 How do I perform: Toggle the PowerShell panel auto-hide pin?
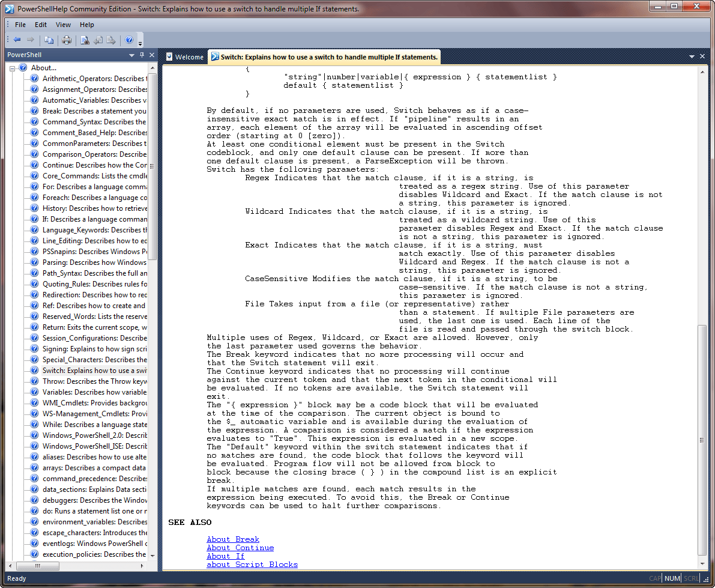click(x=142, y=55)
